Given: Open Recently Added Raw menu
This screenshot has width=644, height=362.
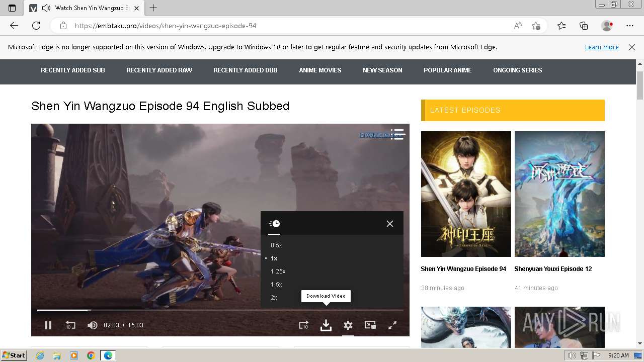Looking at the screenshot, I should [159, 70].
